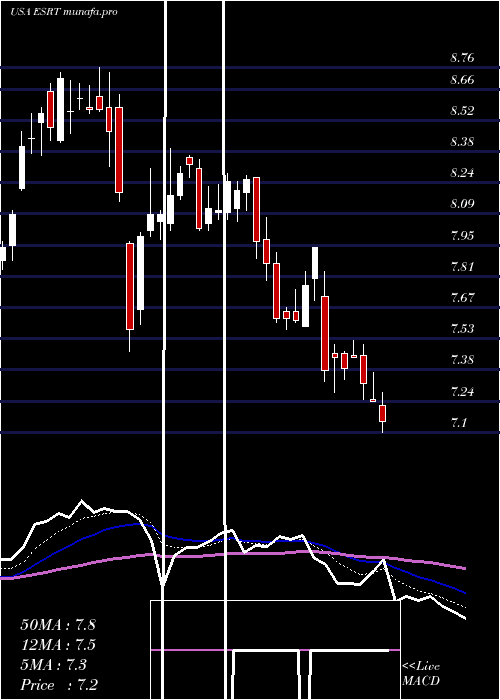Click the large red candle from 7.95 to 7.53

point(130,286)
